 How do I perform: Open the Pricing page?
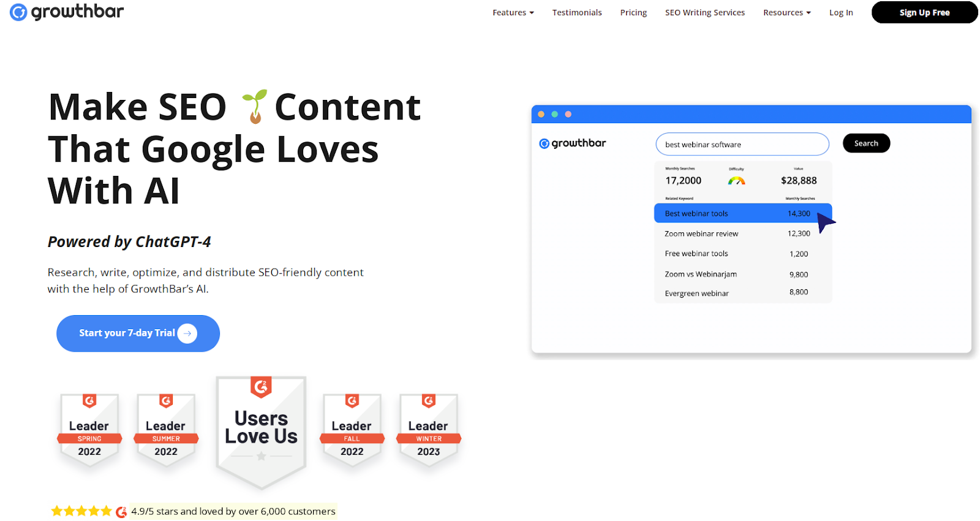point(633,12)
